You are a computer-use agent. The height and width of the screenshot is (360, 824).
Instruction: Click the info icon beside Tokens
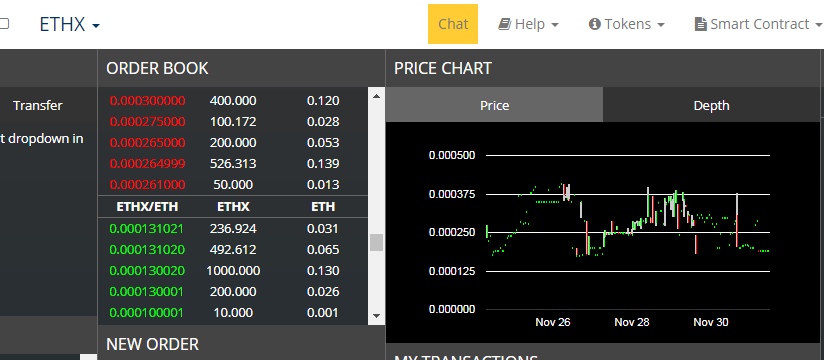[x=595, y=24]
